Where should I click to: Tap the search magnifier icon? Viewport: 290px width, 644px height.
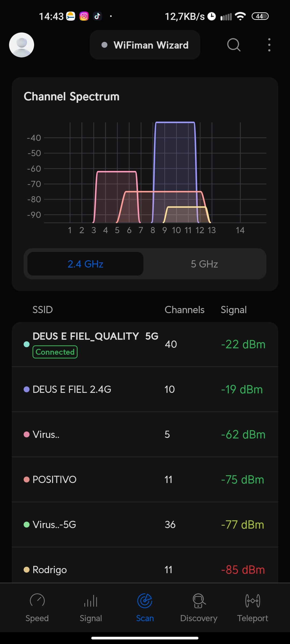click(234, 45)
